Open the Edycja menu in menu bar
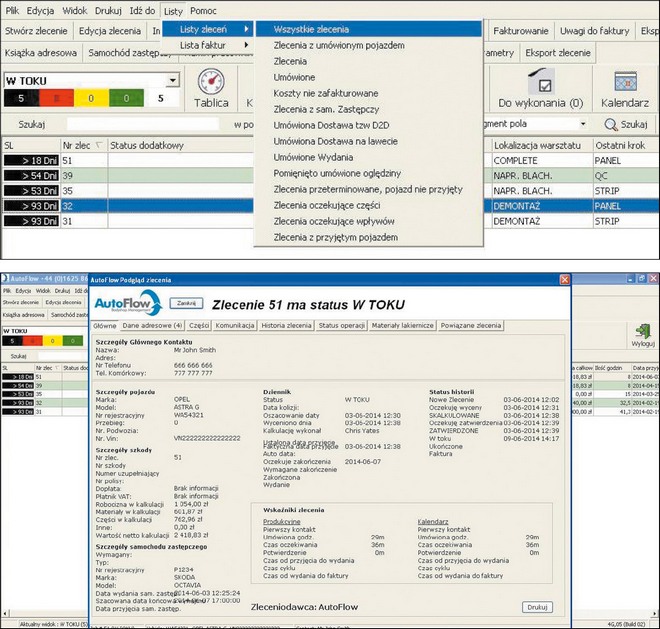 (41, 10)
